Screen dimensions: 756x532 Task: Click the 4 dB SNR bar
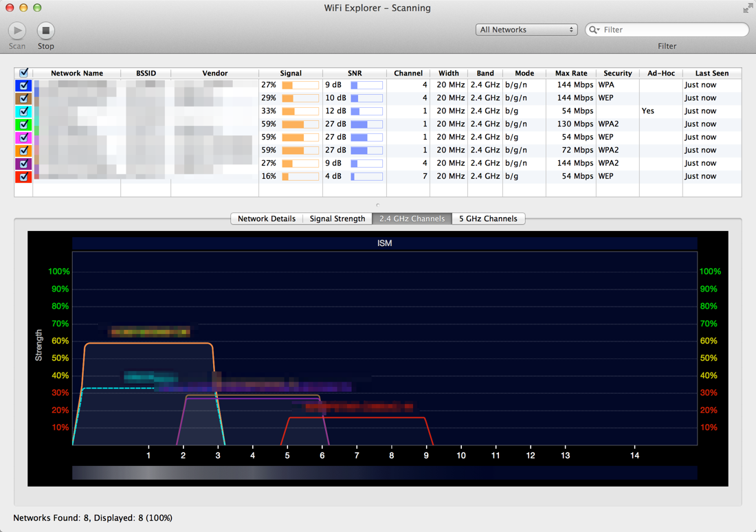366,177
